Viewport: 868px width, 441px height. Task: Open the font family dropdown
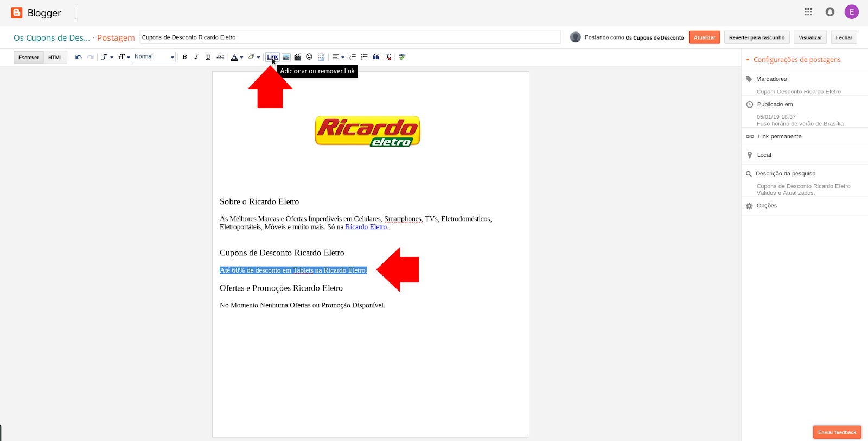[107, 57]
